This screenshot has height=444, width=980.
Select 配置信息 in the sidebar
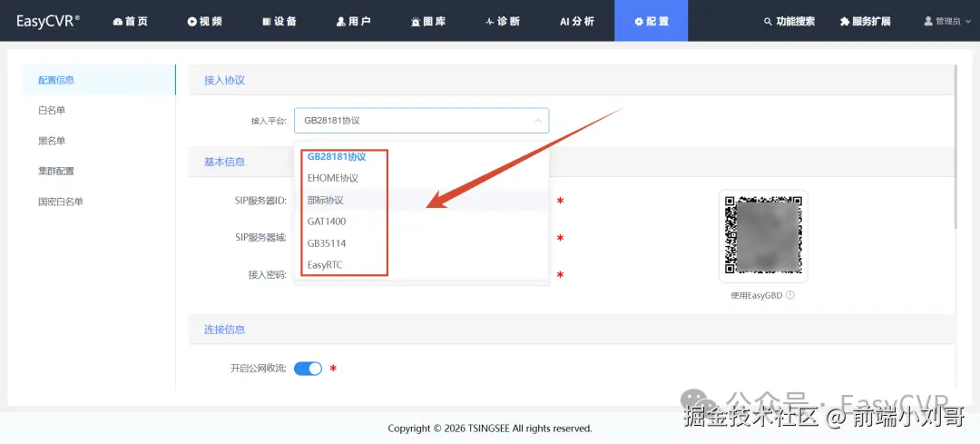click(x=100, y=80)
